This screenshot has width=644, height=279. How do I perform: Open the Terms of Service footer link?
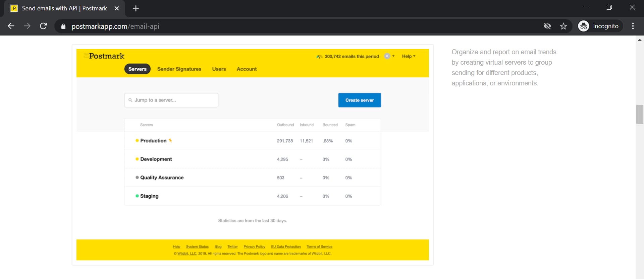pos(319,247)
